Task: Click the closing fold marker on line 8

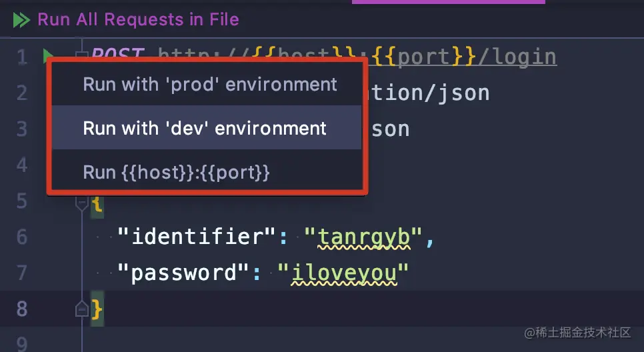Action: (x=82, y=309)
